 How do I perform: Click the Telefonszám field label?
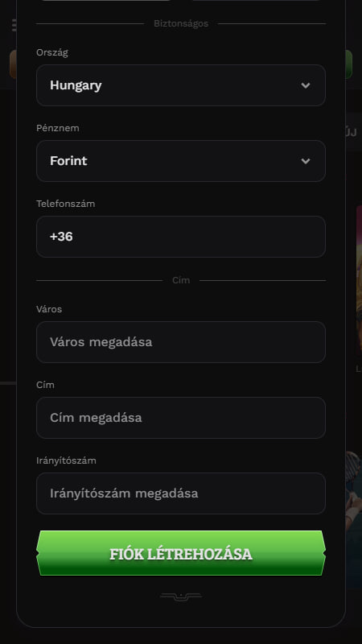coord(66,204)
